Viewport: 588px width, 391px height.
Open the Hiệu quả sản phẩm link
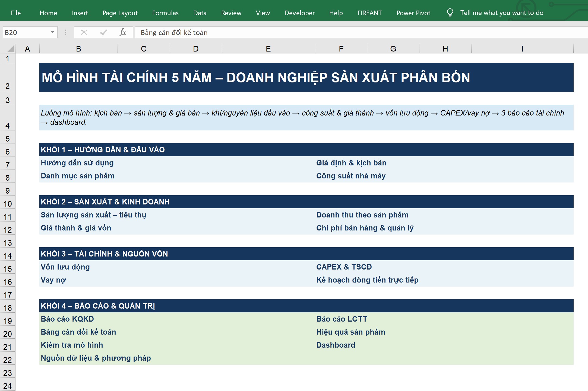click(350, 332)
